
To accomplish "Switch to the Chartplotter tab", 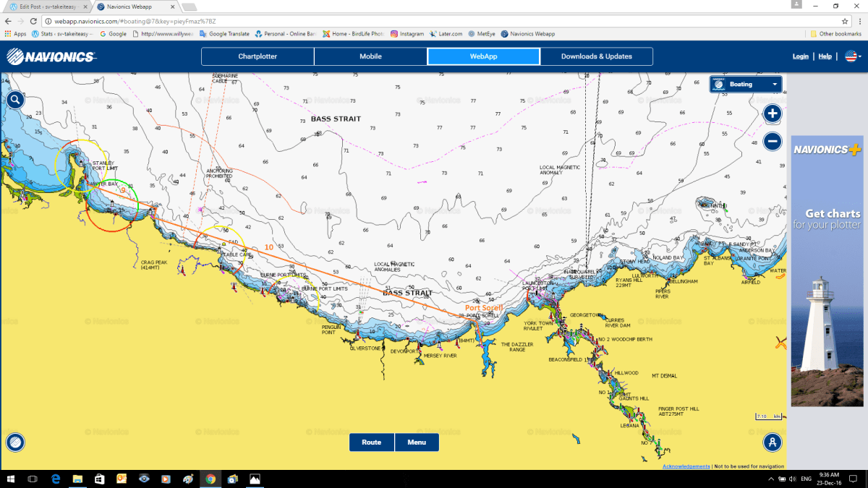I will 258,56.
